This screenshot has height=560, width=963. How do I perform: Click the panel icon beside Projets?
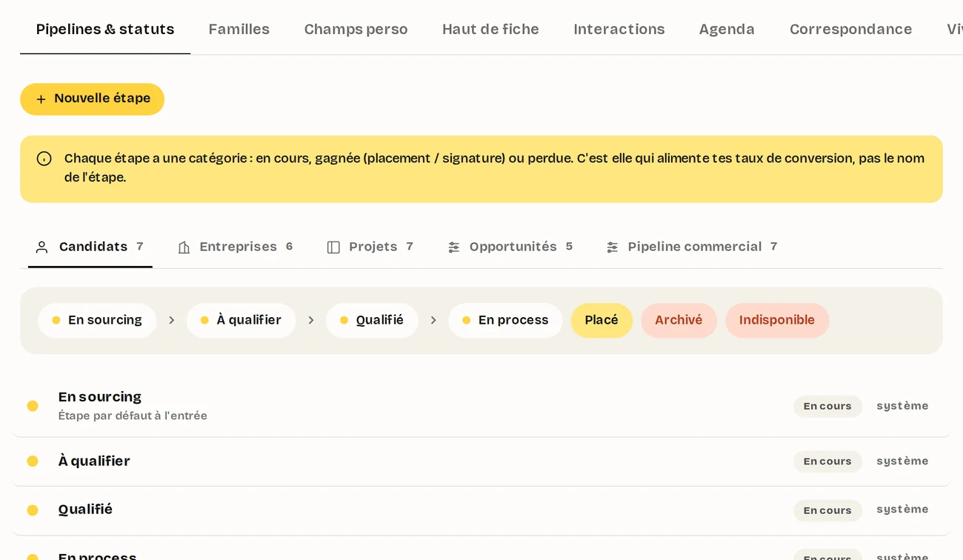coord(333,247)
